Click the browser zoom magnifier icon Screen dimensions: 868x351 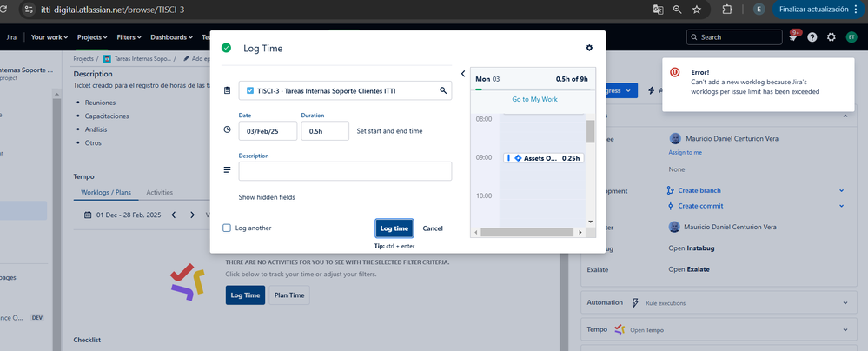[677, 10]
